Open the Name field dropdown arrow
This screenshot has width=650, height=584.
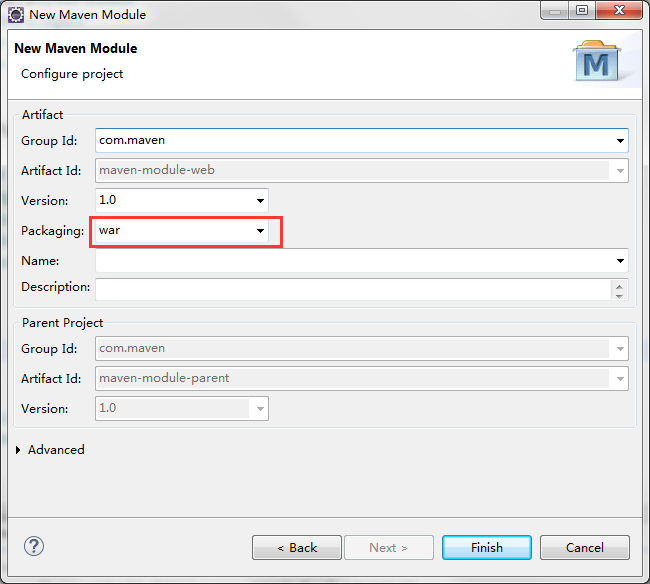pos(620,261)
